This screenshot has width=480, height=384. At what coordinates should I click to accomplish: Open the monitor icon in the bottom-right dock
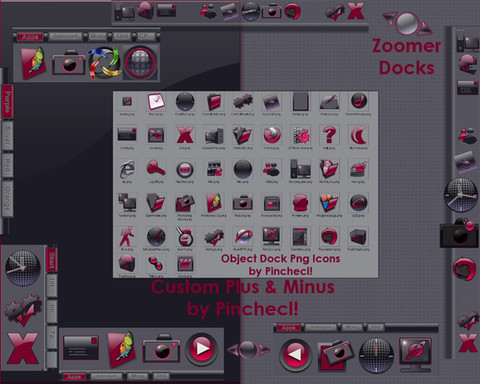415,354
